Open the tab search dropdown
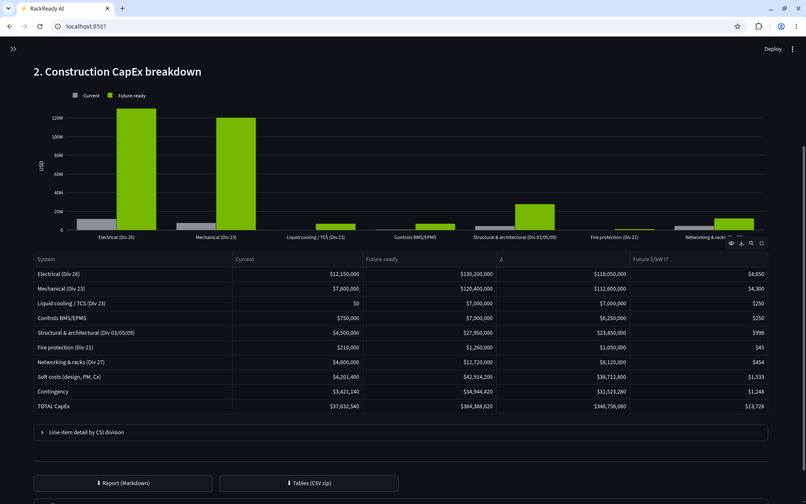806x504 pixels. 8,9
